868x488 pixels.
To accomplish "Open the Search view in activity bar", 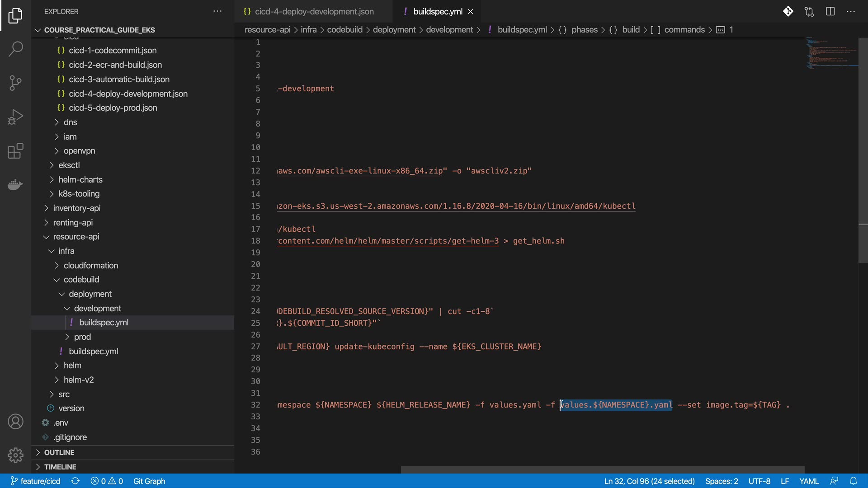I will [x=15, y=49].
